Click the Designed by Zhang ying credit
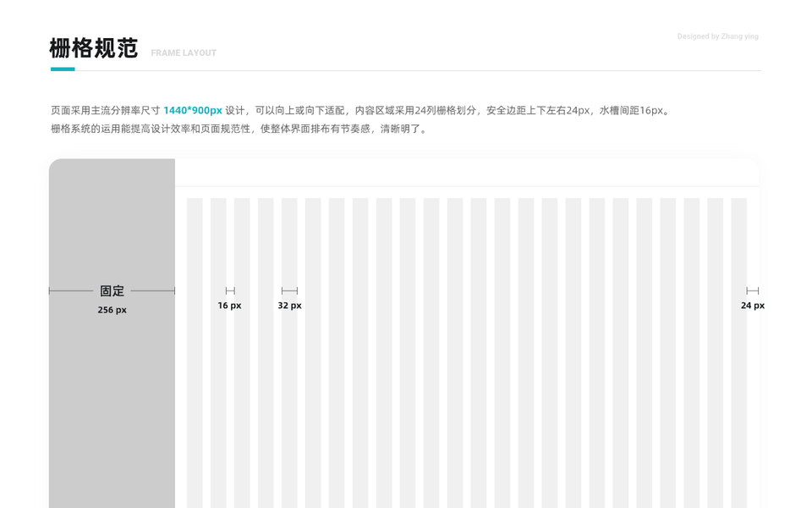812x508 pixels. (x=718, y=36)
